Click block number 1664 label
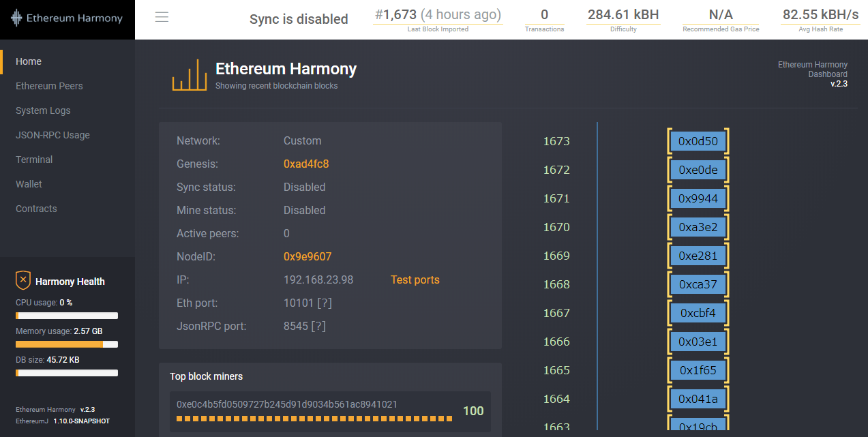This screenshot has height=437, width=868. (556, 399)
